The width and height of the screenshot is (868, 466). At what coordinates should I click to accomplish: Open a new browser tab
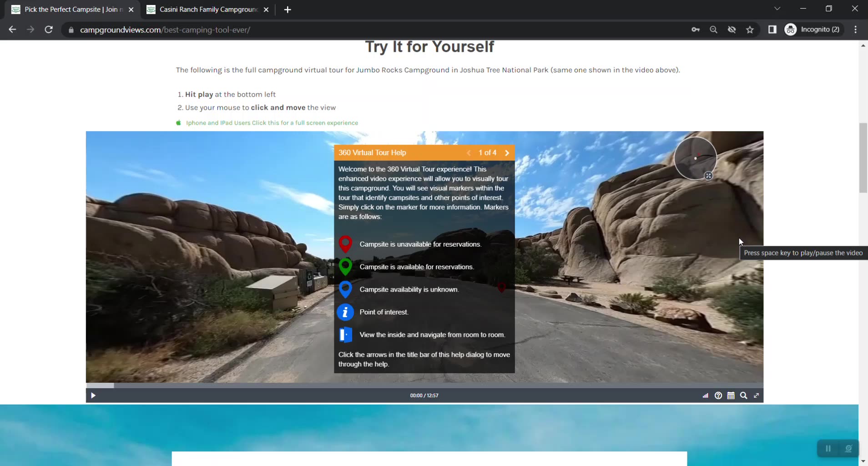click(288, 10)
